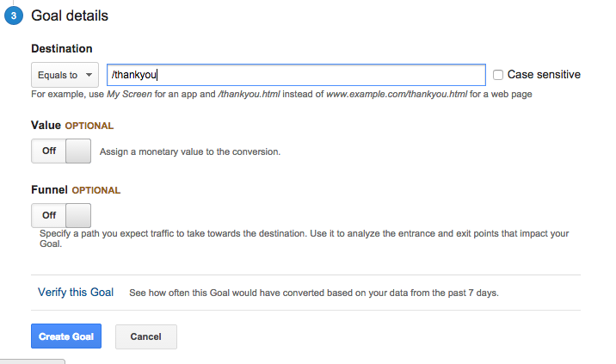Toggle the Value switch from Off
616x364 pixels.
(61, 151)
